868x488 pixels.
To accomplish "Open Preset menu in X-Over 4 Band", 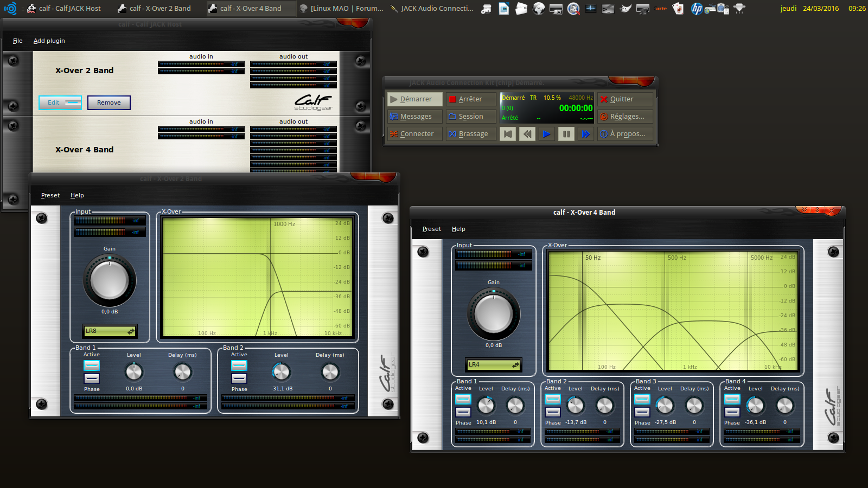I will click(x=431, y=229).
